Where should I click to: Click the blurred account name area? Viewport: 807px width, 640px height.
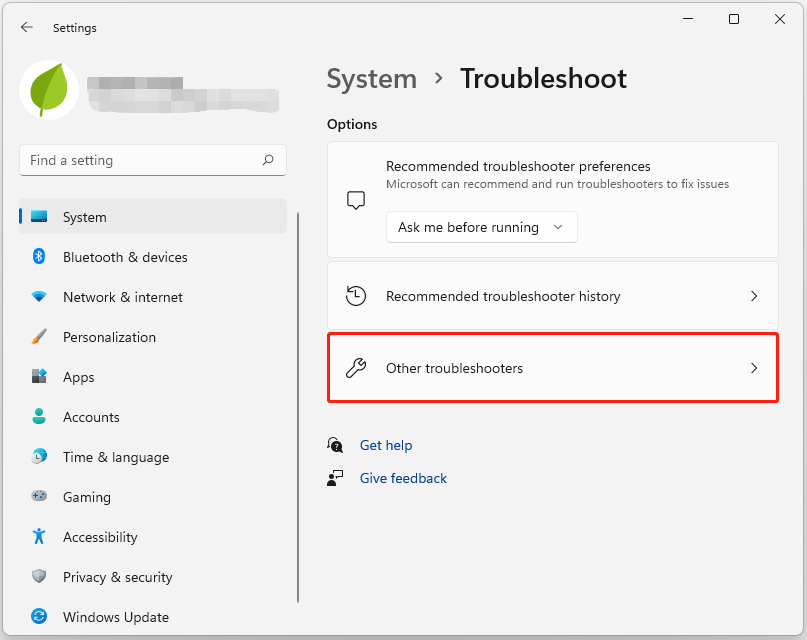(183, 94)
